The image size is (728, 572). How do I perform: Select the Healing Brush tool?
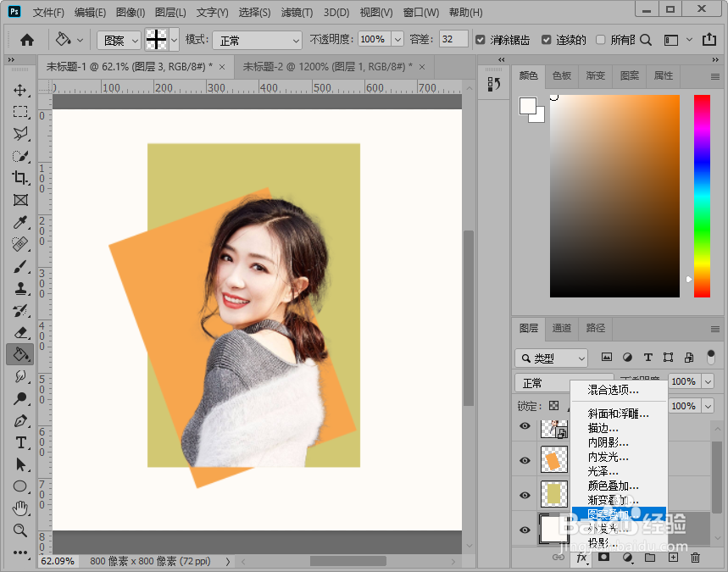[20, 244]
